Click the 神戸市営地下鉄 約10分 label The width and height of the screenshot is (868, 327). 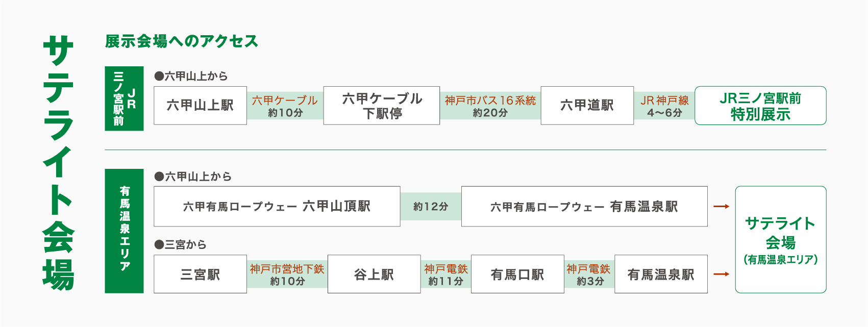tap(287, 275)
